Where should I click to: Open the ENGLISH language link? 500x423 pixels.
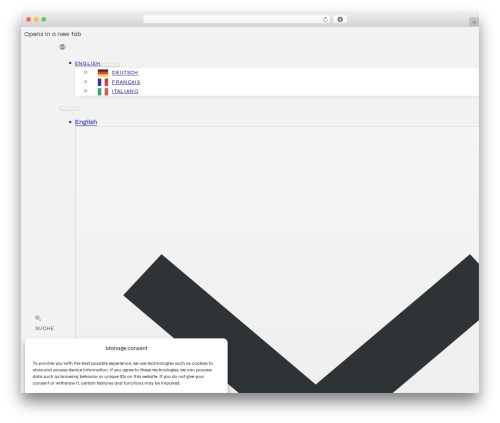pos(87,63)
